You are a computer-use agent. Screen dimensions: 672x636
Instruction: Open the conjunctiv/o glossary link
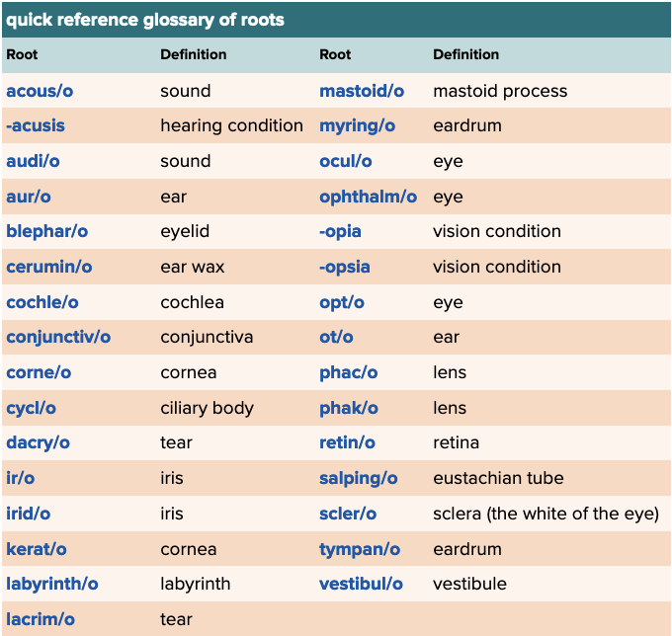pyautogui.click(x=58, y=338)
